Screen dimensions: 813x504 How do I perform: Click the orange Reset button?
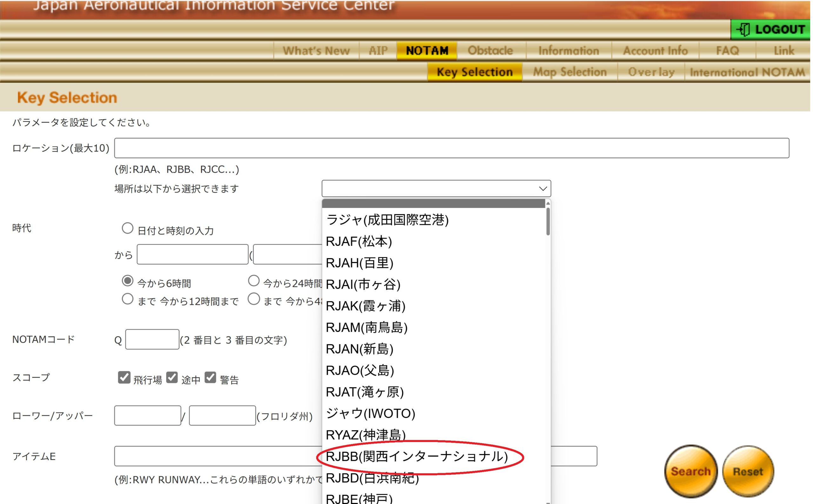pyautogui.click(x=748, y=471)
